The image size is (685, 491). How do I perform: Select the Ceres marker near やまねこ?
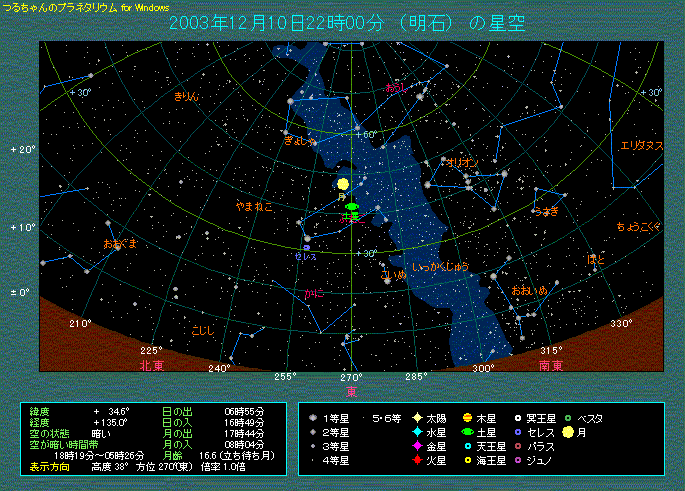tap(306, 247)
